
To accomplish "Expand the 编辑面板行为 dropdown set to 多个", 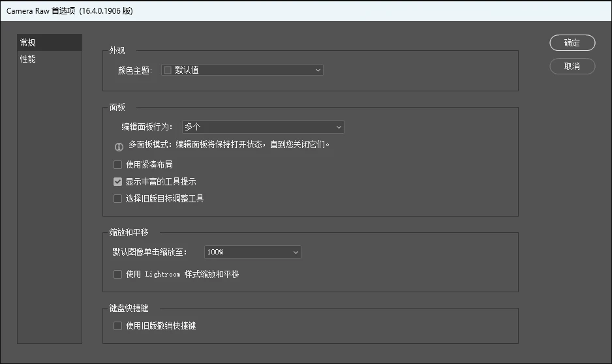I will [263, 127].
